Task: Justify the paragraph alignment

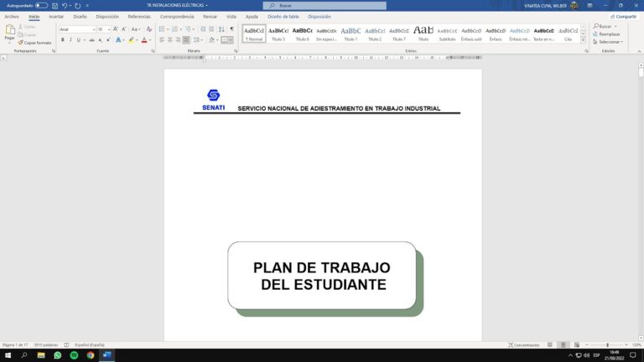Action: click(x=186, y=39)
